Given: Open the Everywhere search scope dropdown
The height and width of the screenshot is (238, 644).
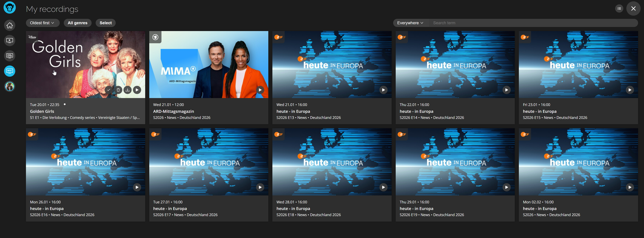Looking at the screenshot, I should click(410, 23).
